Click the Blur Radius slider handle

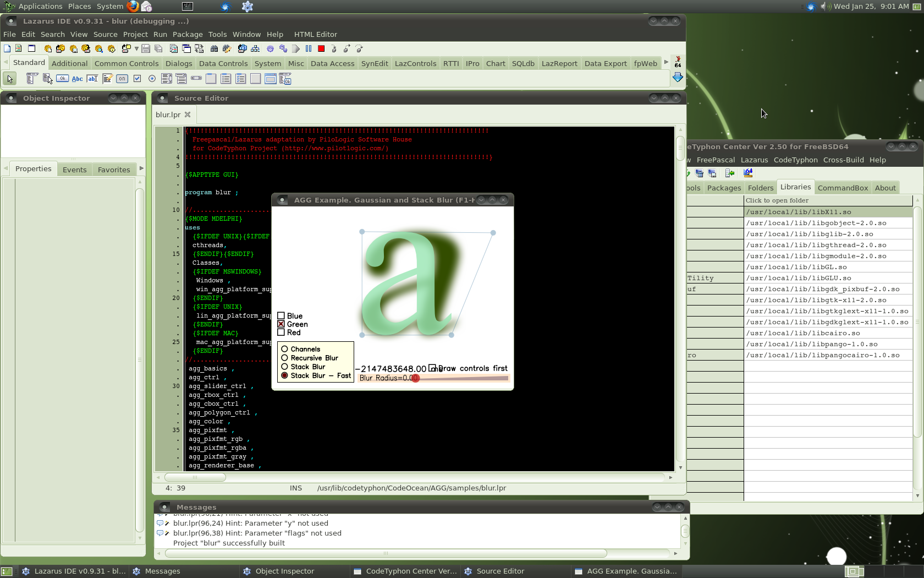[x=415, y=378]
